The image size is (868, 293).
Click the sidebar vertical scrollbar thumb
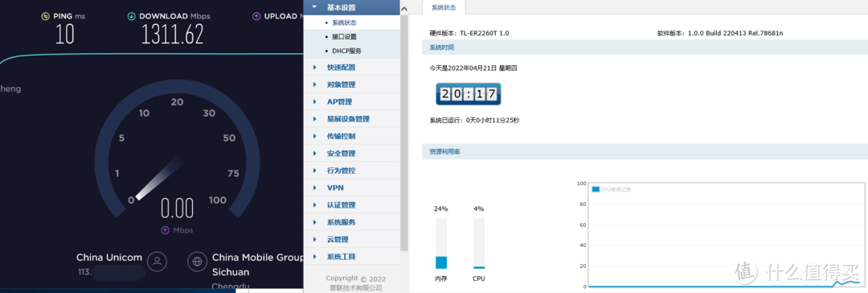pyautogui.click(x=404, y=133)
